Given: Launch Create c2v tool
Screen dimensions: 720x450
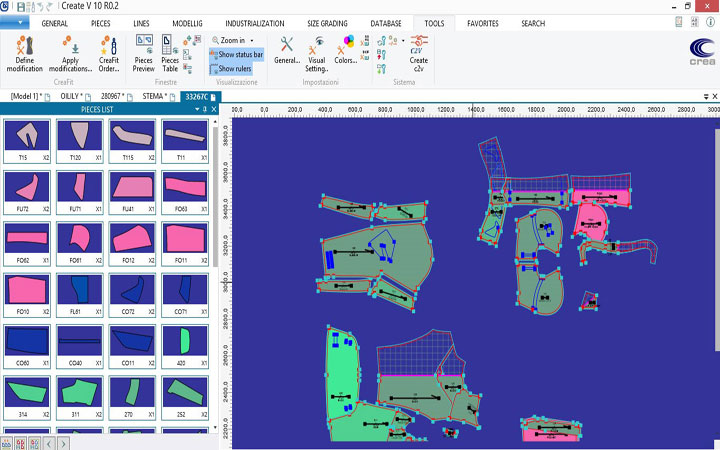Looking at the screenshot, I should tap(418, 50).
